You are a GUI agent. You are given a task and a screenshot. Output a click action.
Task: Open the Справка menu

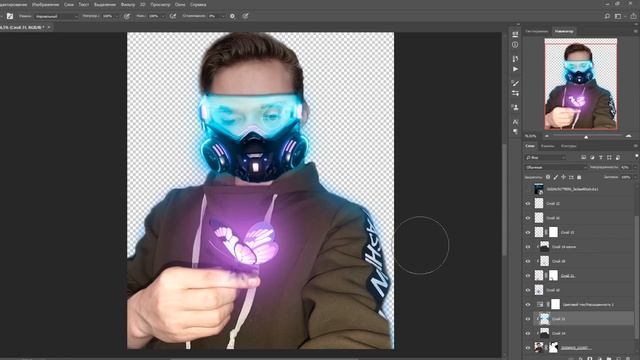(198, 4)
